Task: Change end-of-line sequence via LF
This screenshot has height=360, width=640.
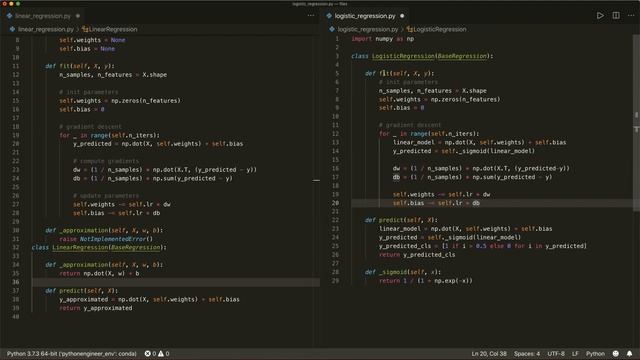Action: (575, 353)
